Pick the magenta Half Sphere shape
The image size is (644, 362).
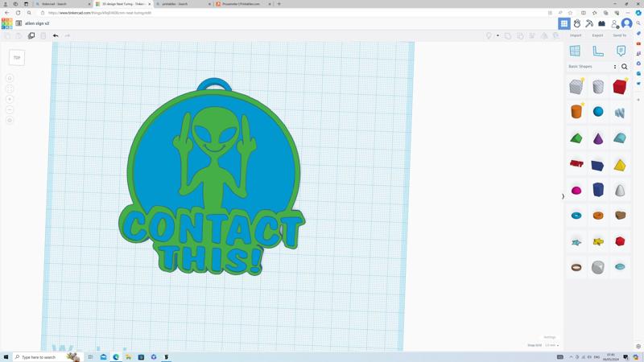(576, 191)
